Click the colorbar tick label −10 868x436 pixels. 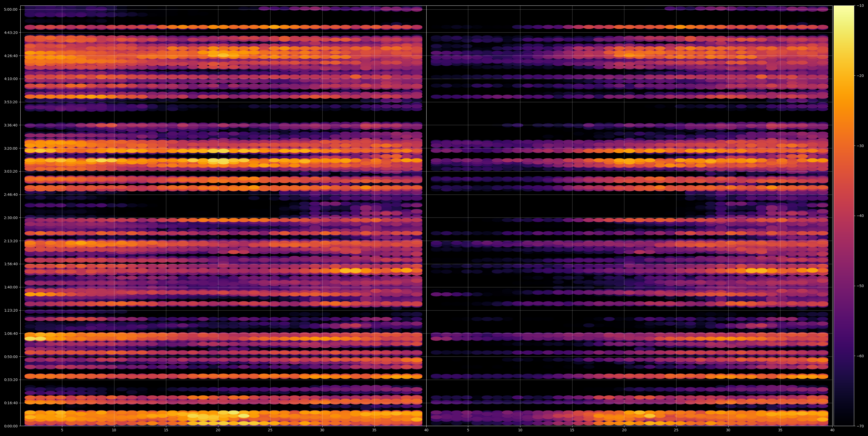pyautogui.click(x=860, y=6)
